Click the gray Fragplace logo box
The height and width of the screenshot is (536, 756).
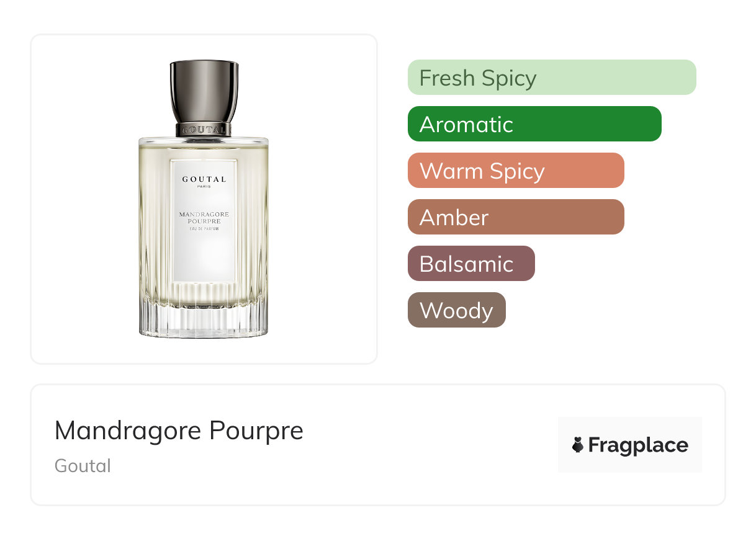[x=630, y=445]
